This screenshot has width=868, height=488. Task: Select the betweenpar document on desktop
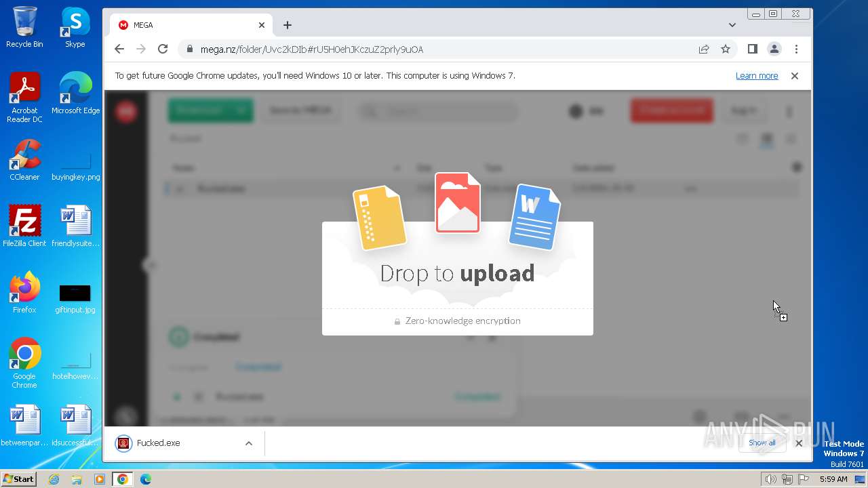click(x=24, y=425)
